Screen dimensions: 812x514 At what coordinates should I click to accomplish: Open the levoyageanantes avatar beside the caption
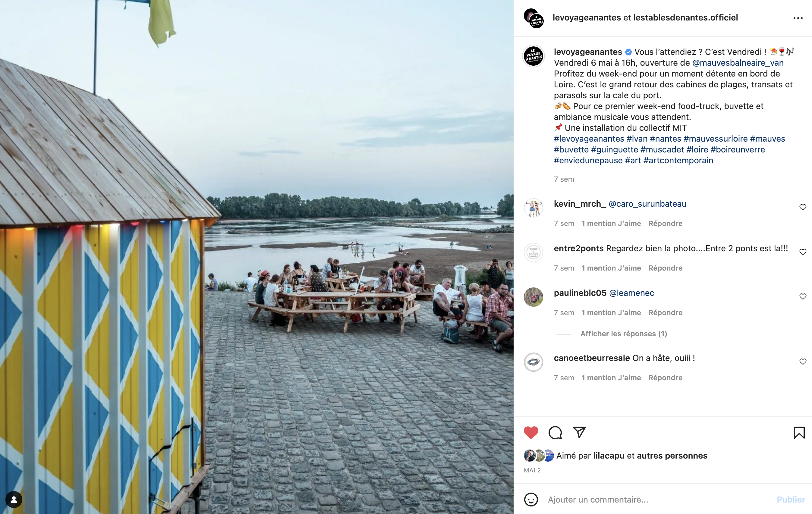(x=533, y=56)
